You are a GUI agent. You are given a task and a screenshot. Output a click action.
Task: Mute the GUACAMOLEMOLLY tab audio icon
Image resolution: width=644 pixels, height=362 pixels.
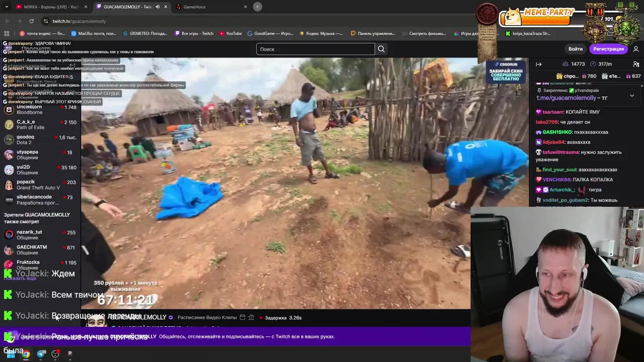click(x=157, y=7)
